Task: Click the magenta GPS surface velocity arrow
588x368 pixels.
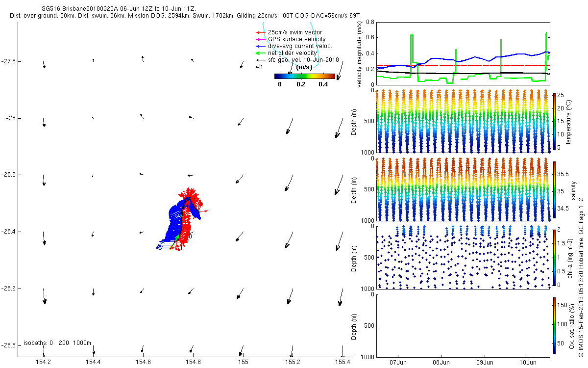Action: (259, 39)
